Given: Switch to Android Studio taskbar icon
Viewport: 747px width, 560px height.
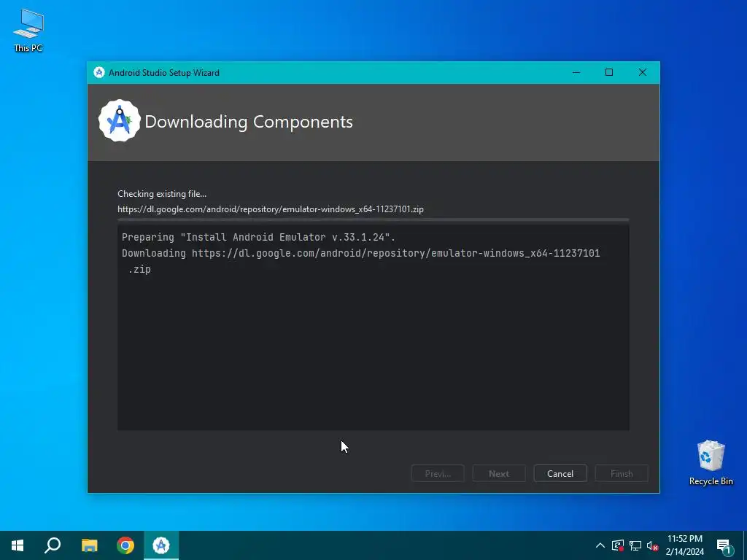Looking at the screenshot, I should 161,545.
